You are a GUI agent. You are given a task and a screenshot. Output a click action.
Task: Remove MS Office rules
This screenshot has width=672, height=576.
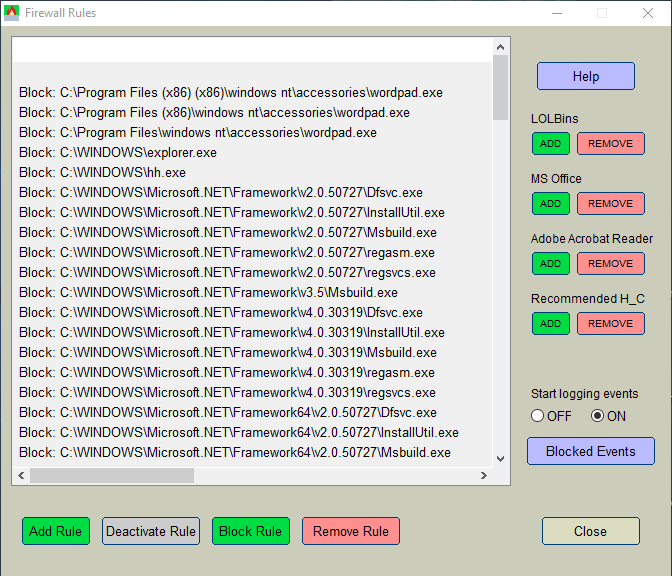pos(610,204)
